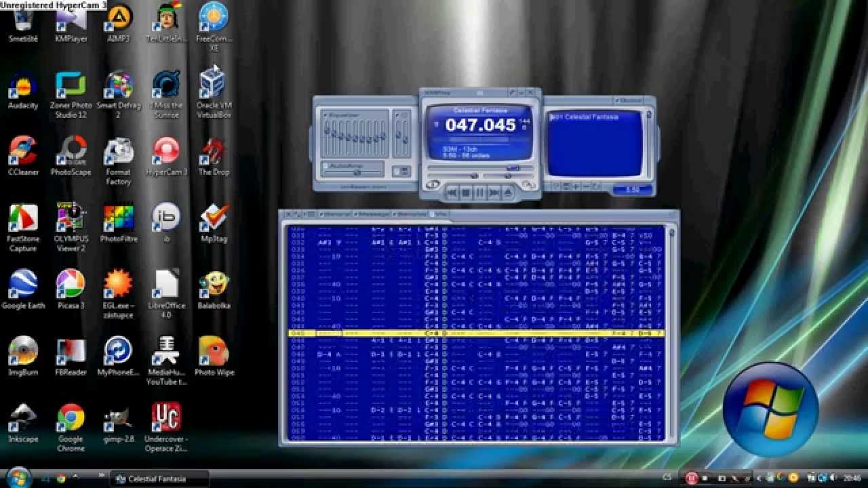The width and height of the screenshot is (868, 488).
Task: Click the Auto-Amp level slider
Action: 353,172
